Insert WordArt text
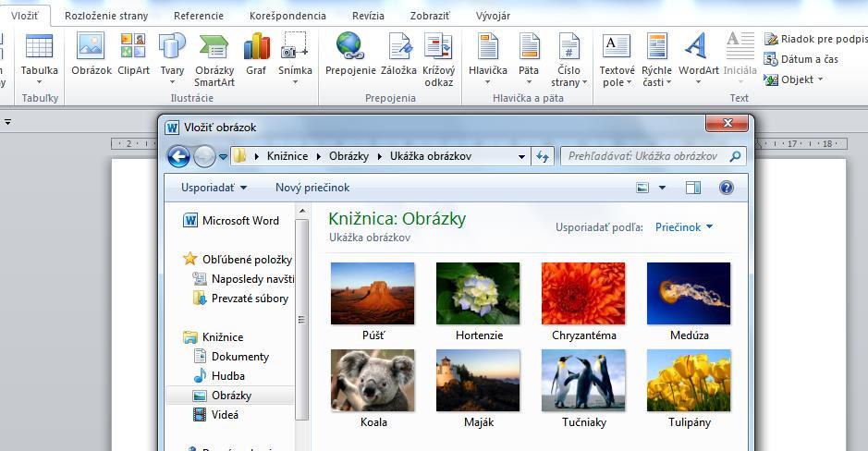This screenshot has height=451, width=868. pos(696,45)
